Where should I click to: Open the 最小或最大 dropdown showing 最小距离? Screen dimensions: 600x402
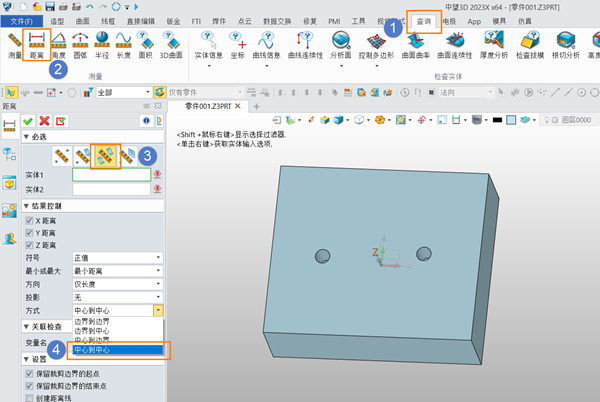pyautogui.click(x=117, y=271)
